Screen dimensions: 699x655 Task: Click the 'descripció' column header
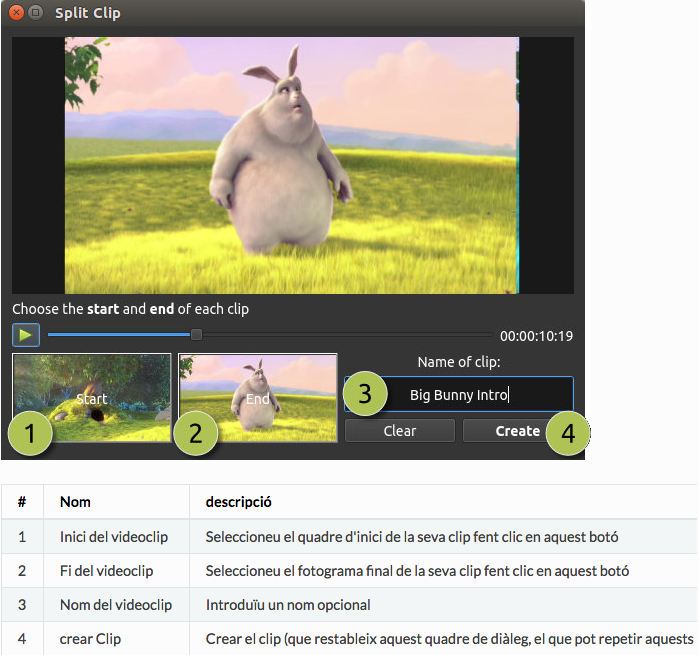point(238,501)
